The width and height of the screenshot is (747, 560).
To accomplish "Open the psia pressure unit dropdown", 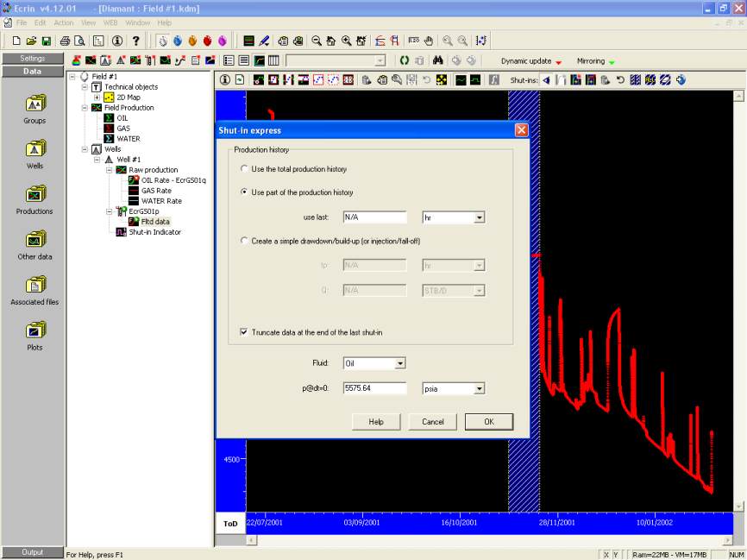I will click(x=479, y=389).
